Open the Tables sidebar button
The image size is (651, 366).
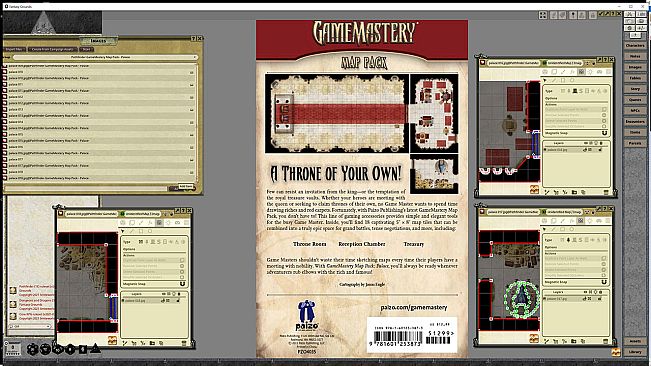[635, 78]
